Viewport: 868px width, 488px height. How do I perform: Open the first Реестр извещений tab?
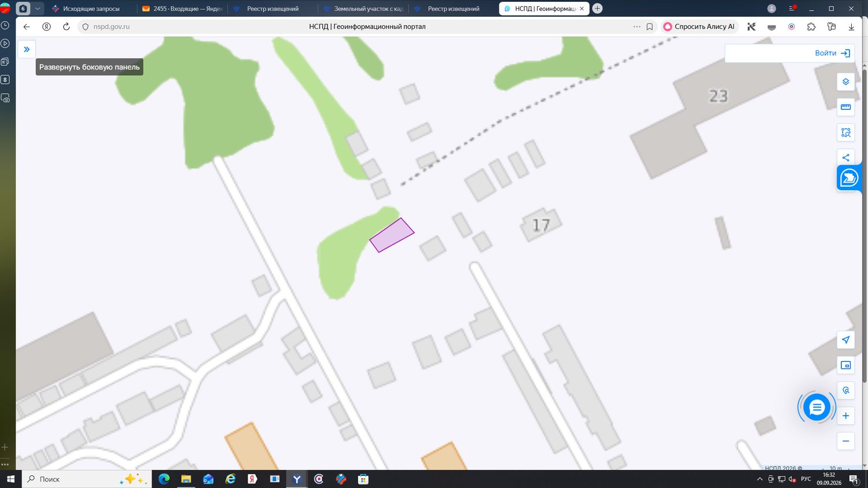click(x=273, y=9)
